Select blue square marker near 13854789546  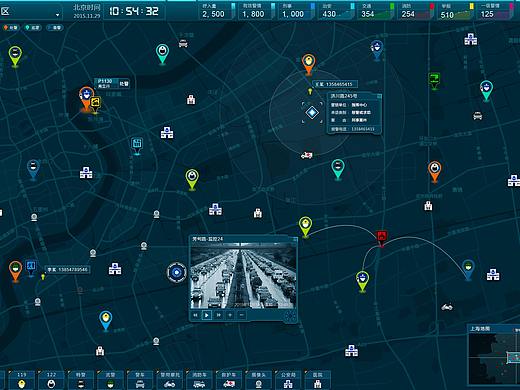[x=31, y=268]
